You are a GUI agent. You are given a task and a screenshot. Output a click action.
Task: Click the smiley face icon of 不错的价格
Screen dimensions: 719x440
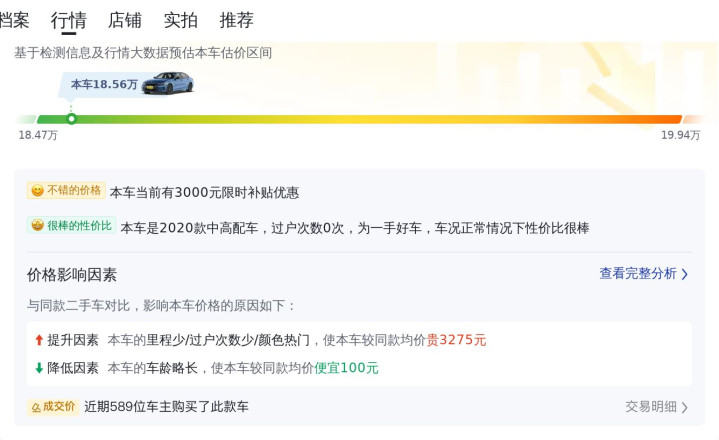click(x=37, y=190)
